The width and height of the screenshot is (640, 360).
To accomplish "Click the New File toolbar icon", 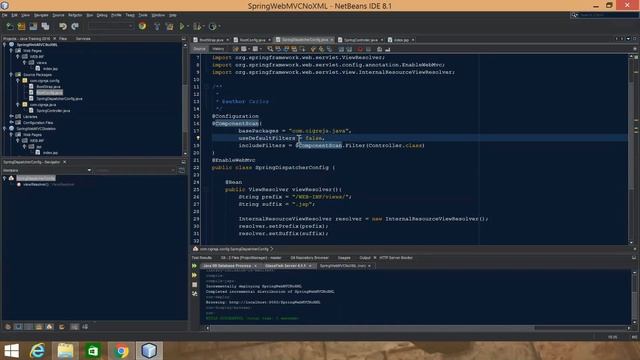I will (x=10, y=27).
